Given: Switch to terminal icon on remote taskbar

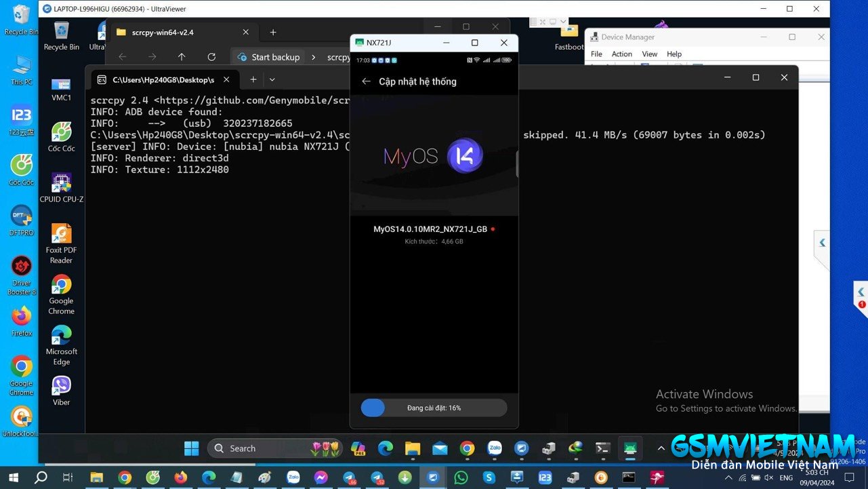Looking at the screenshot, I should (602, 448).
